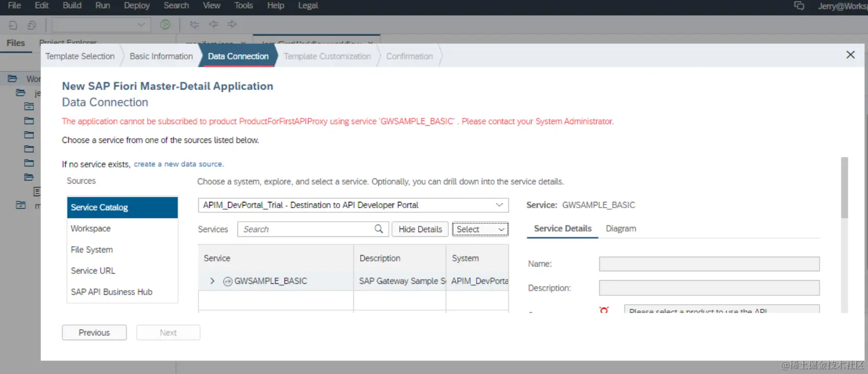
Task: Click the navigate back arrow icon
Action: pyautogui.click(x=213, y=24)
